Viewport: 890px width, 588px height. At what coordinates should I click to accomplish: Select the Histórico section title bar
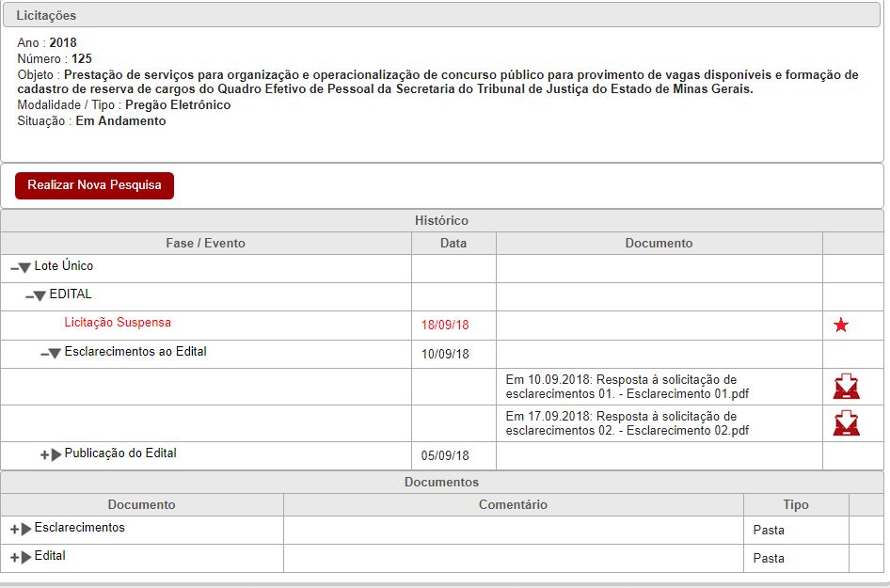[441, 220]
